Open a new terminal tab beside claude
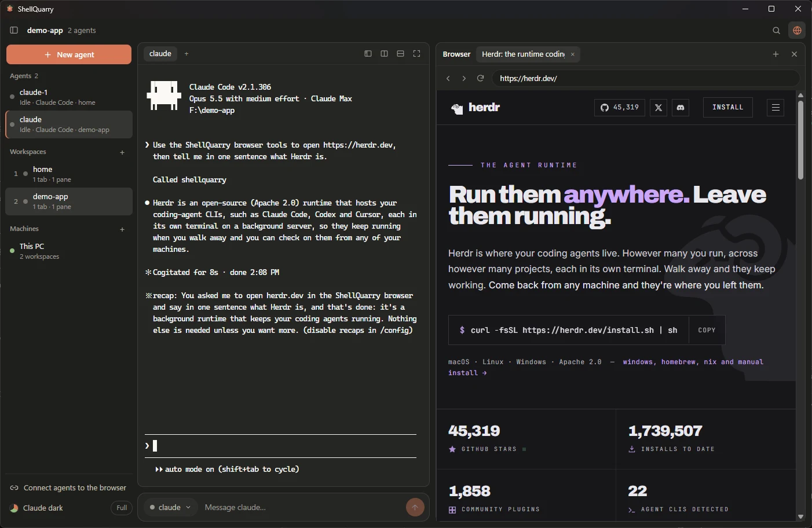The height and width of the screenshot is (528, 812). click(x=186, y=54)
